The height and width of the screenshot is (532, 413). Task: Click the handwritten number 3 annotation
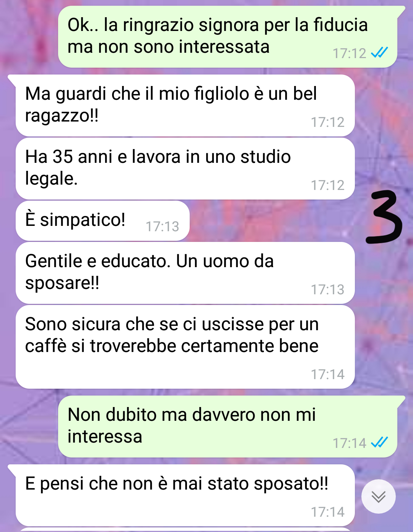coord(384,217)
